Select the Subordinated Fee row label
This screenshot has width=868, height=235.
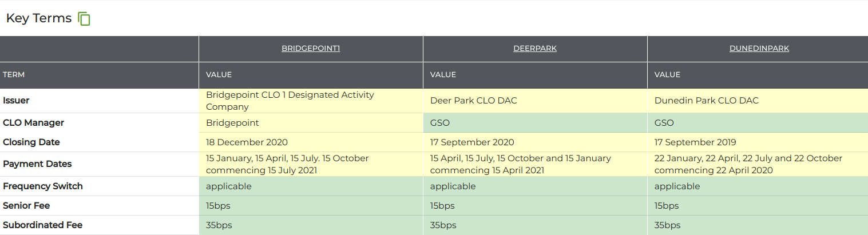[43, 225]
